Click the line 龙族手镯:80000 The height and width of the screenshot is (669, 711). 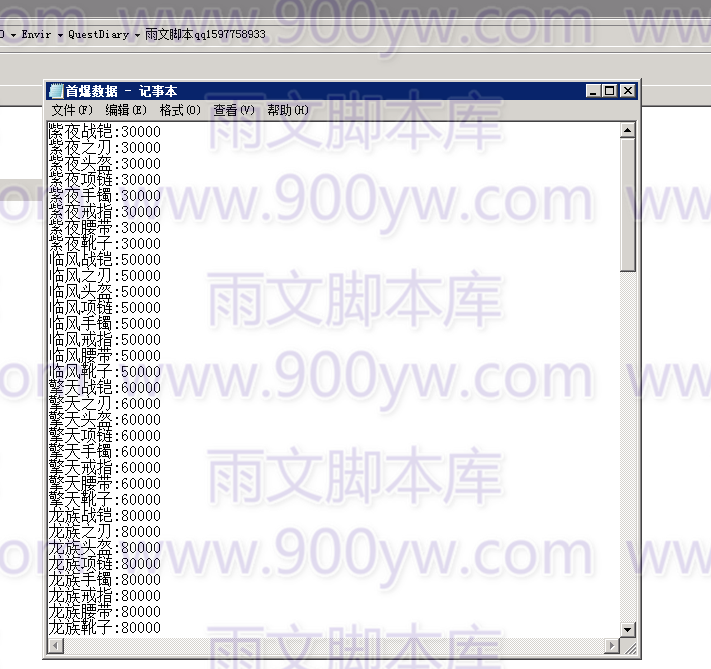(x=105, y=579)
